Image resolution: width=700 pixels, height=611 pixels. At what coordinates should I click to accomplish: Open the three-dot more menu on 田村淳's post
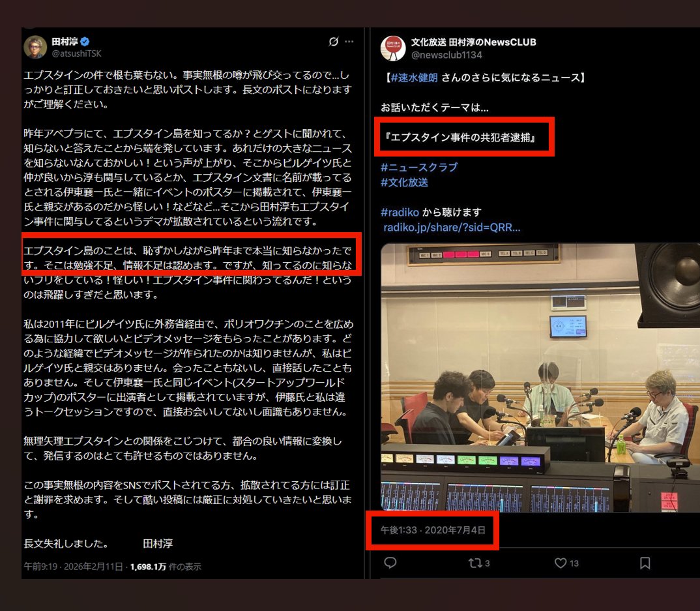coord(349,42)
